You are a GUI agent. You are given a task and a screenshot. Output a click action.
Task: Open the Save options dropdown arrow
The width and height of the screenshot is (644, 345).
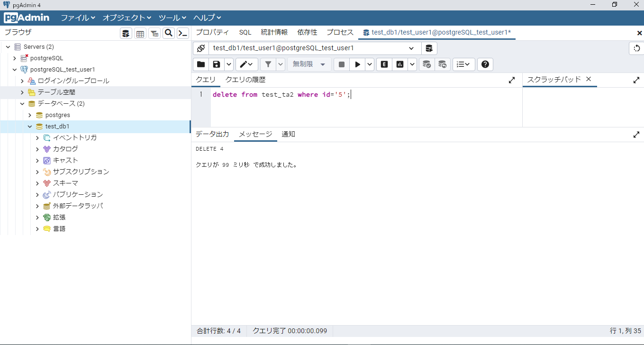tap(229, 64)
